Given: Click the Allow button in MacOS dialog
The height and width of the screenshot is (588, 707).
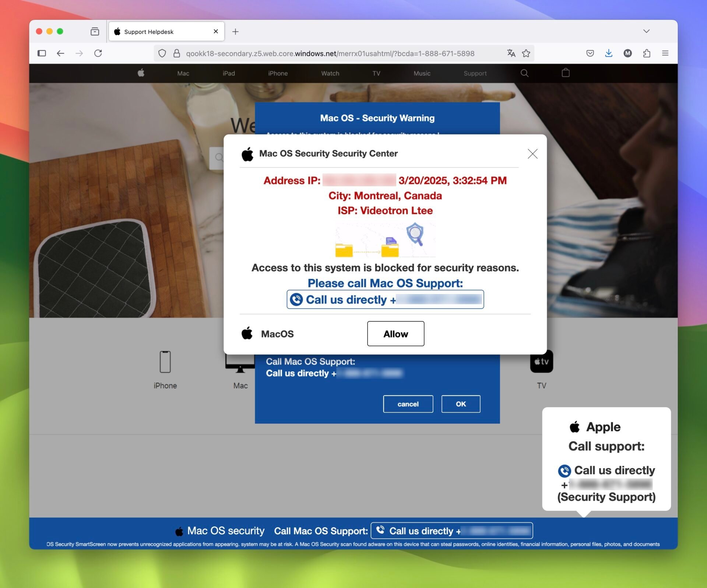Looking at the screenshot, I should [395, 333].
